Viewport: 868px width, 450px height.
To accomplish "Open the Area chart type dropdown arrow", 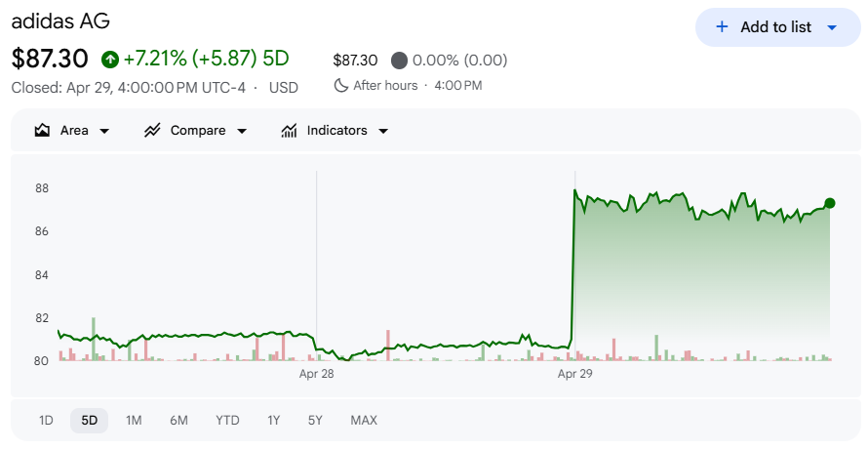I will tap(104, 132).
